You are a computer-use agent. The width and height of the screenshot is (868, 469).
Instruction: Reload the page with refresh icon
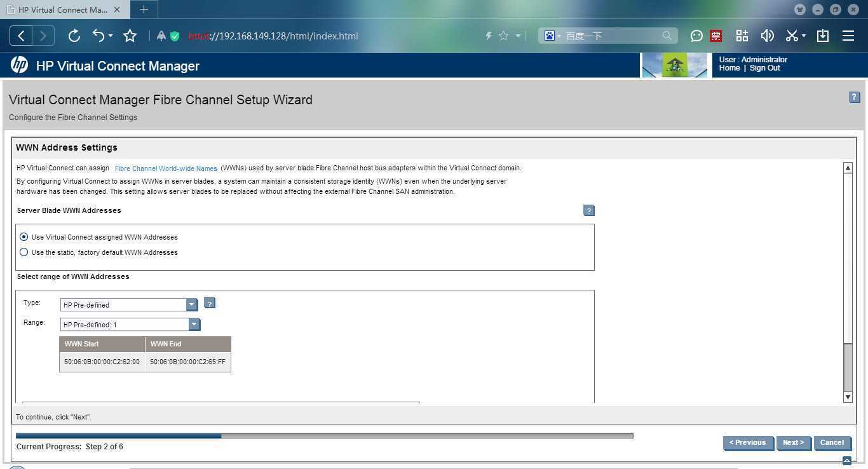point(74,36)
